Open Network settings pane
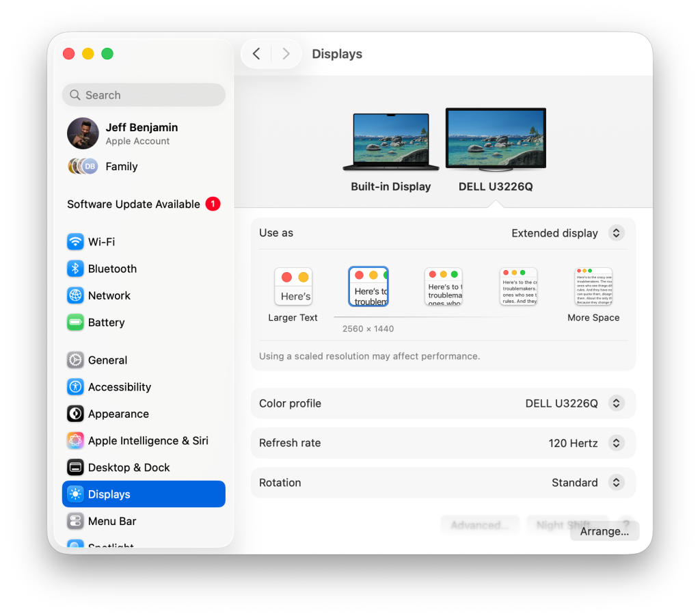 (144, 295)
